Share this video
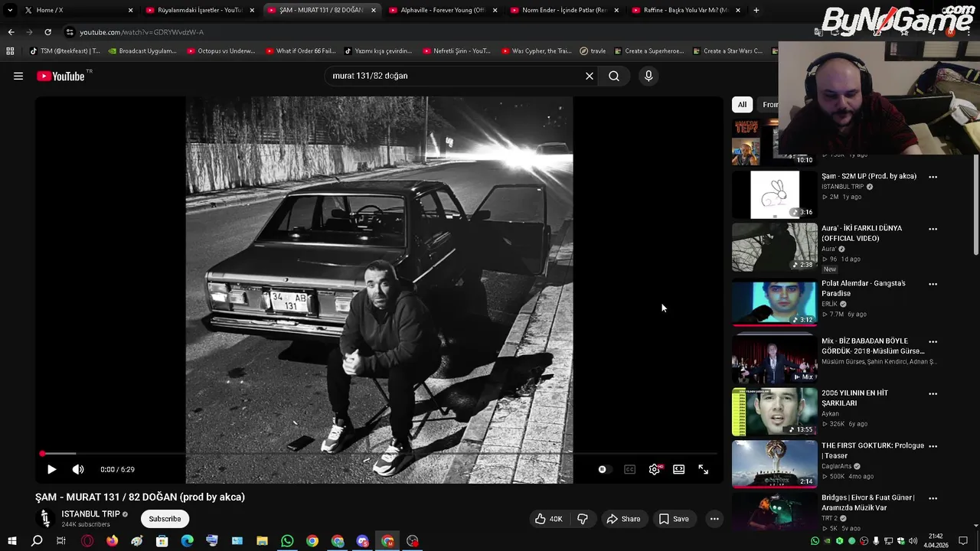This screenshot has height=551, width=980. (x=623, y=519)
